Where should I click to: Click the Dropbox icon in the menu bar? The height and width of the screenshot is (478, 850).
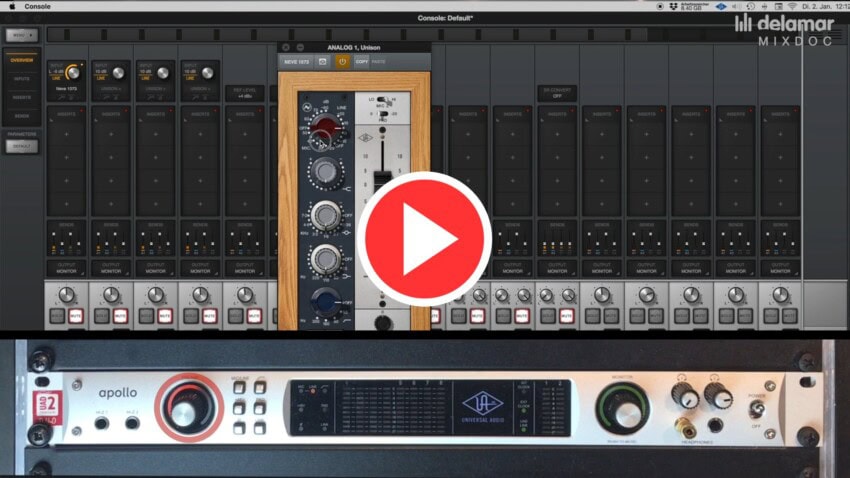(x=673, y=7)
